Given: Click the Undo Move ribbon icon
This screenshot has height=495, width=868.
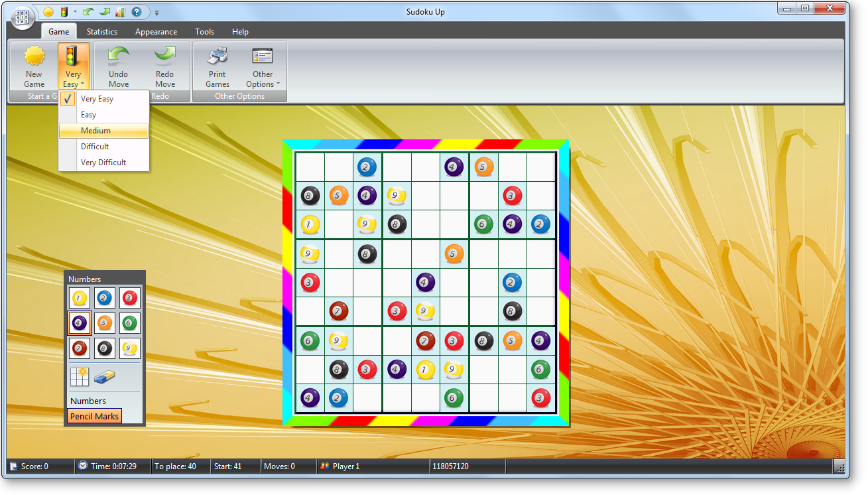Looking at the screenshot, I should 118,64.
